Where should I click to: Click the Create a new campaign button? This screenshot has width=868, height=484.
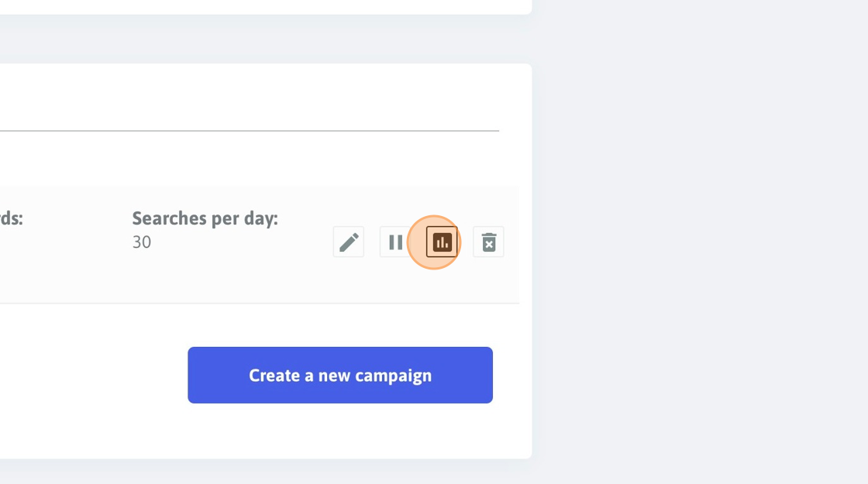(x=340, y=375)
